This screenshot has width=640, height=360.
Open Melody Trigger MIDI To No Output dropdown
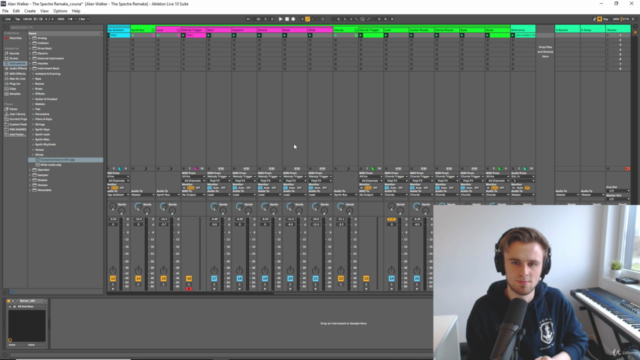[193, 195]
